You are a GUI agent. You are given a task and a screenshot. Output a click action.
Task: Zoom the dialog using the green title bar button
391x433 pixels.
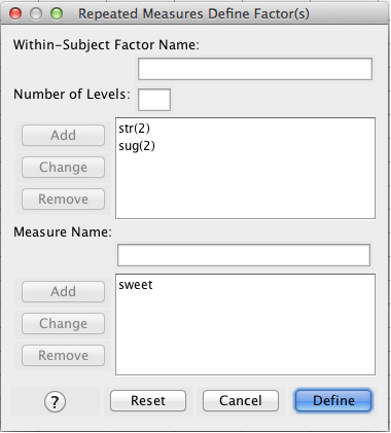point(56,14)
